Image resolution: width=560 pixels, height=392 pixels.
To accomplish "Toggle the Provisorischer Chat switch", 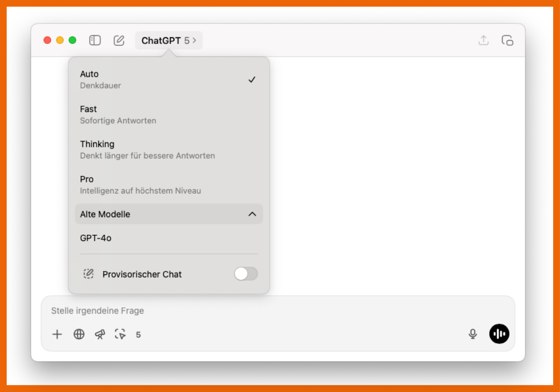I will click(x=246, y=274).
